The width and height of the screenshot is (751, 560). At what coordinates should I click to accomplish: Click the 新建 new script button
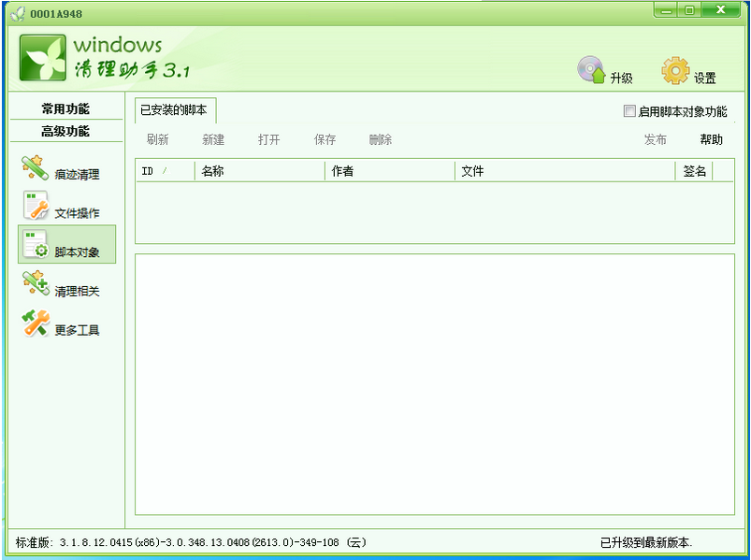click(x=213, y=139)
